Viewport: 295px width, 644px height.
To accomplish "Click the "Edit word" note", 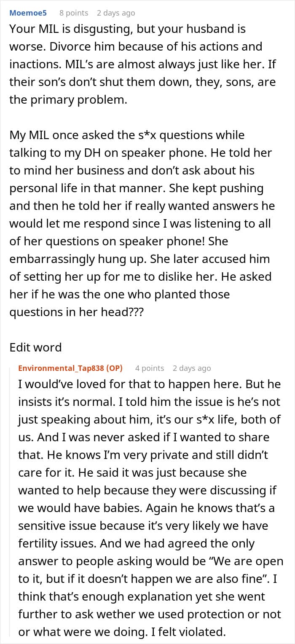I will coord(35,347).
